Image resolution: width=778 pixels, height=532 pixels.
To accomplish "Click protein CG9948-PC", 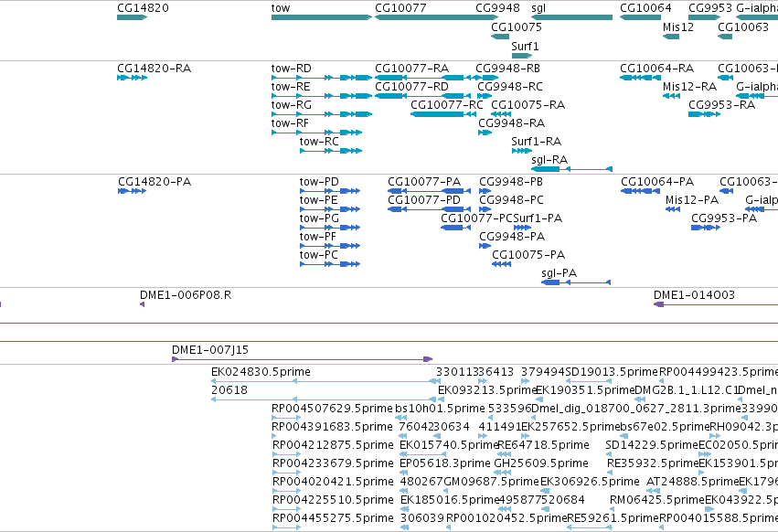I will [485, 209].
